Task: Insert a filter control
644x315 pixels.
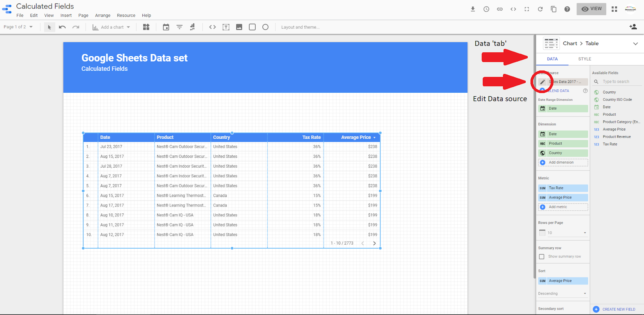Action: point(180,27)
